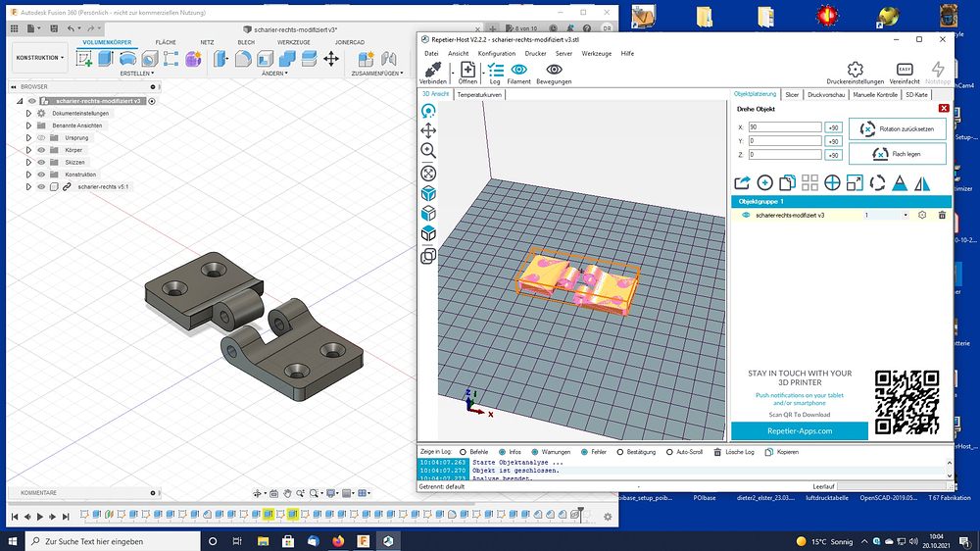Click the Flach legen button
This screenshot has height=551, width=980.
tap(898, 154)
